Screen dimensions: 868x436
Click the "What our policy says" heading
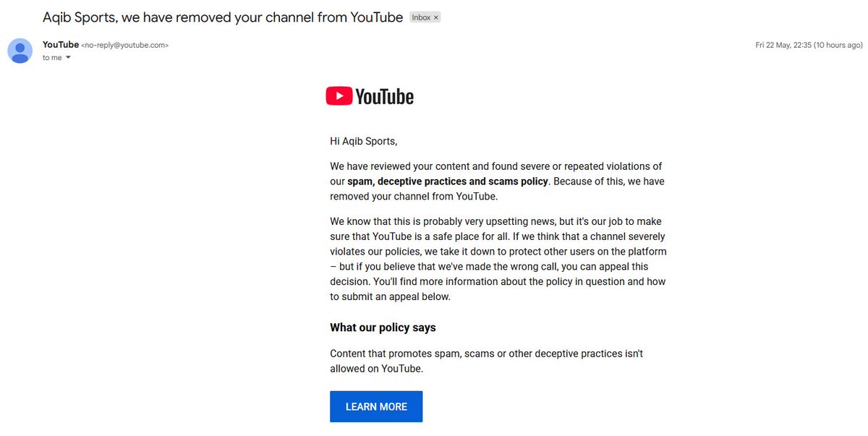click(x=383, y=328)
